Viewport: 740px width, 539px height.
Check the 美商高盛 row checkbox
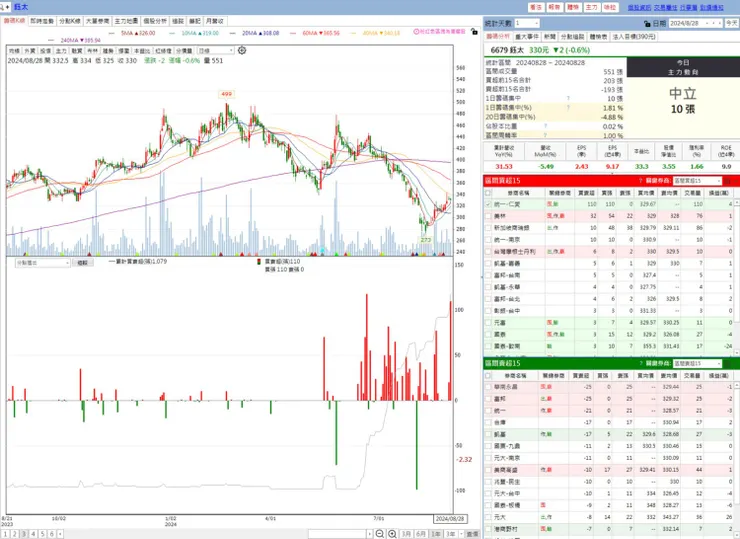point(488,470)
